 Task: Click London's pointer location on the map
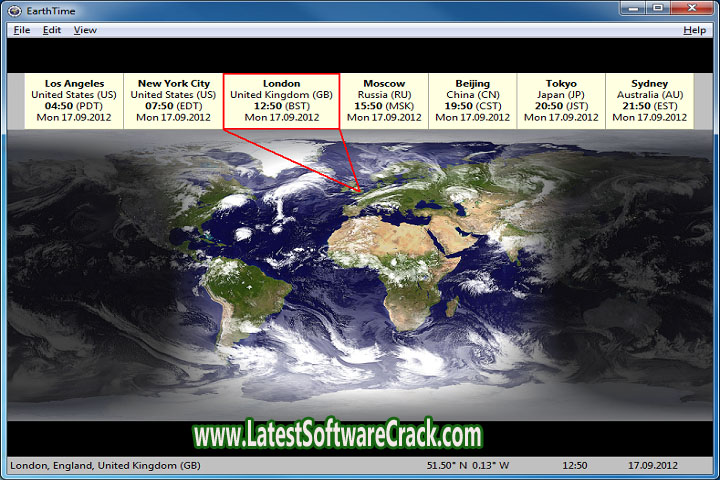click(x=358, y=188)
